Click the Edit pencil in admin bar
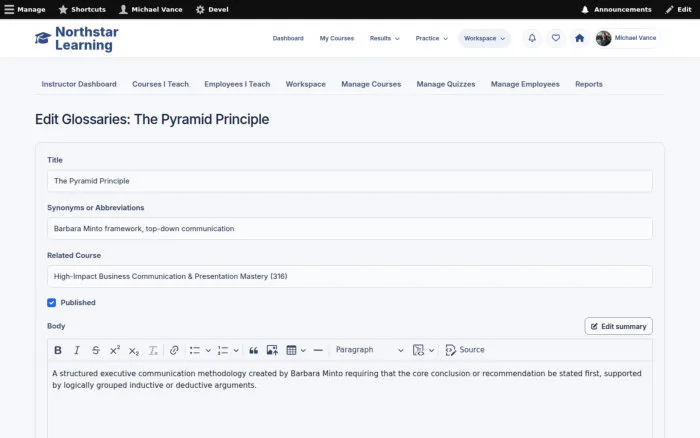 678,9
